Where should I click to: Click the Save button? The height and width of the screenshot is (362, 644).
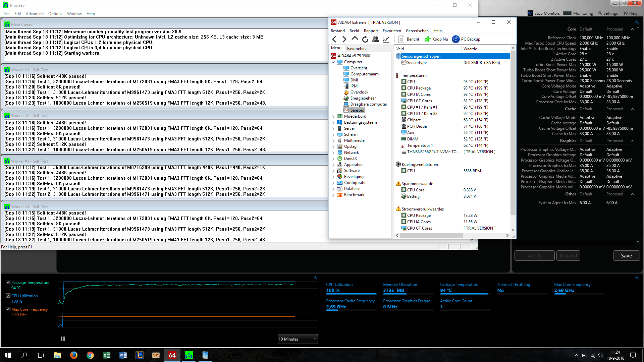pyautogui.click(x=626, y=256)
